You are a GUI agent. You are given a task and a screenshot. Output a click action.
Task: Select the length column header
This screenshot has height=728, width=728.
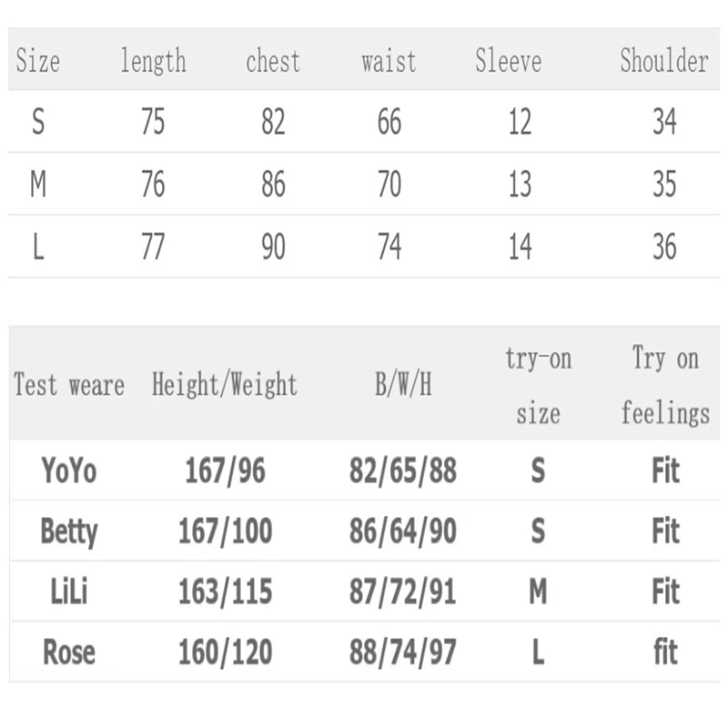click(153, 61)
